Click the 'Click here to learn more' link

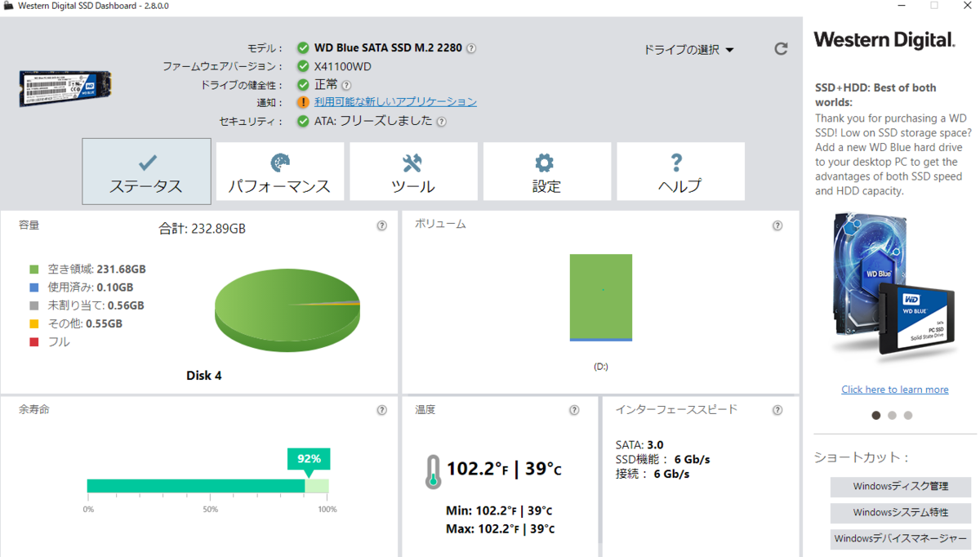pyautogui.click(x=894, y=389)
